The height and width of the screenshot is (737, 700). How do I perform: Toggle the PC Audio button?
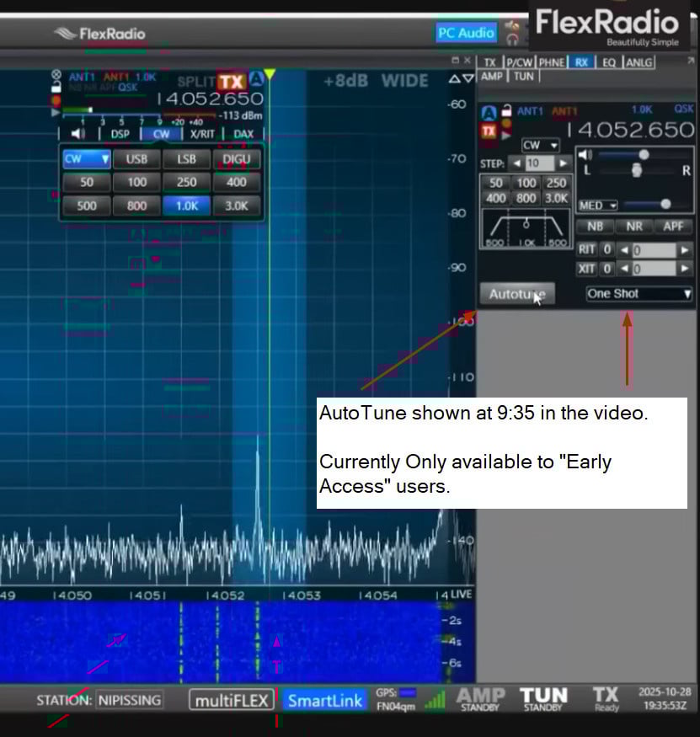click(x=466, y=33)
